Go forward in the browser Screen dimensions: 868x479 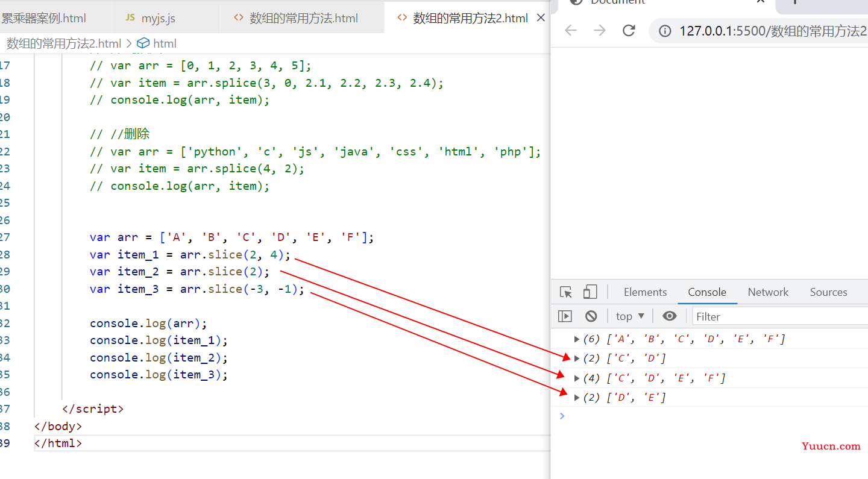coord(600,31)
